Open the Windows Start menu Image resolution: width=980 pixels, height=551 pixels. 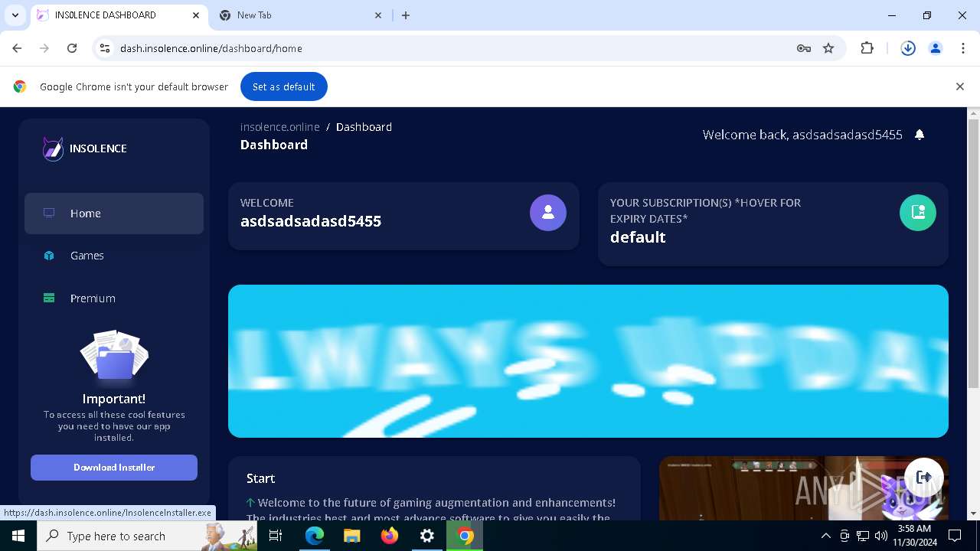coord(18,536)
